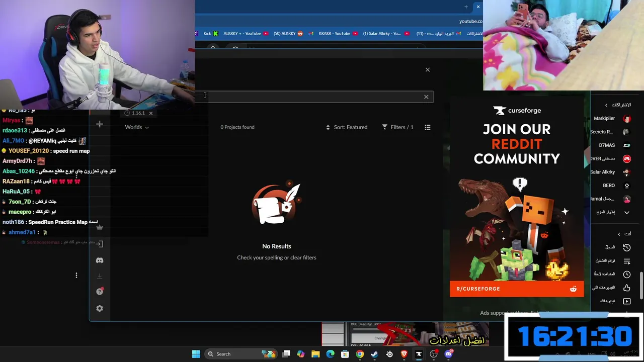
Task: Open Steam from taskbar
Action: (374, 354)
